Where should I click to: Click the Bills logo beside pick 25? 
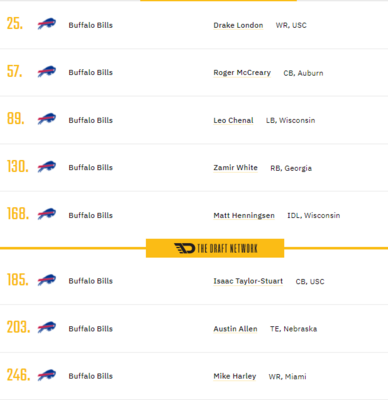pyautogui.click(x=47, y=24)
